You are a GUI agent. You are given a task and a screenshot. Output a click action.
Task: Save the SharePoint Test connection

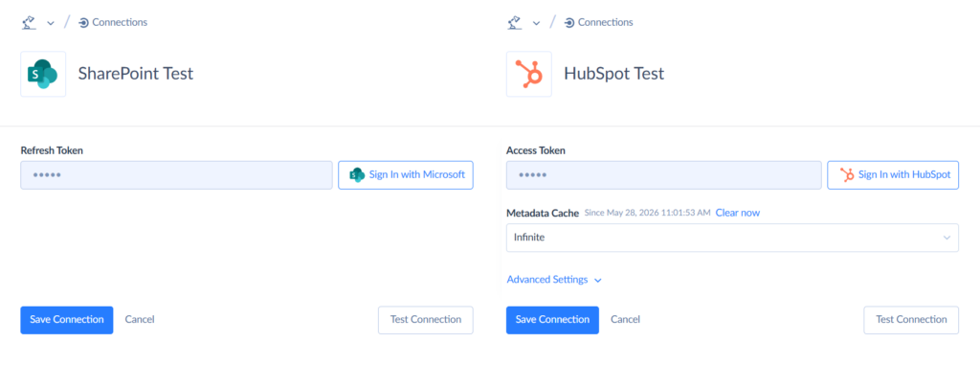pyautogui.click(x=67, y=320)
